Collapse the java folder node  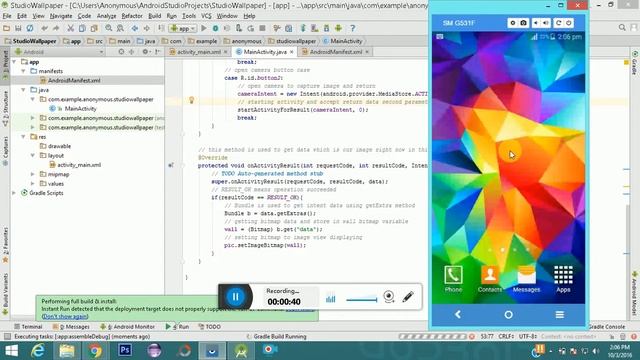click(24, 90)
